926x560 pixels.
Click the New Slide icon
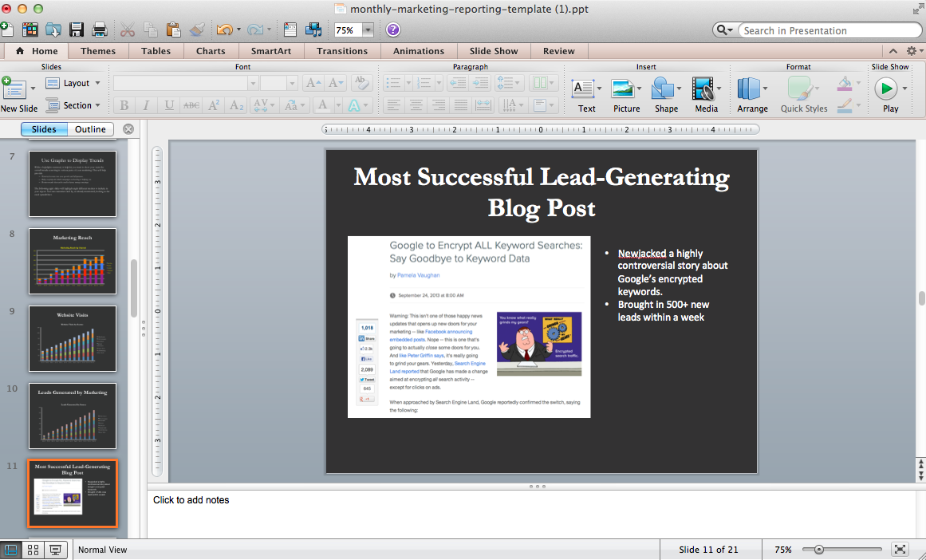click(14, 90)
